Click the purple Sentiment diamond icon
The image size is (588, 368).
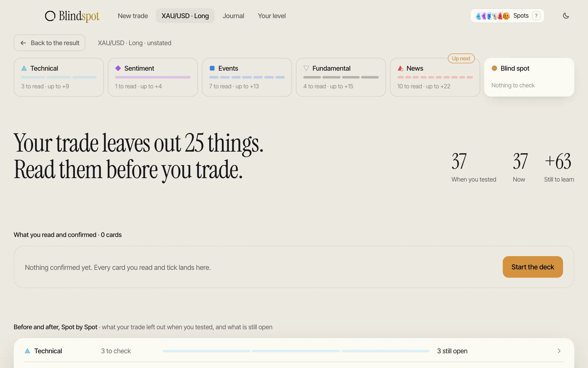point(118,68)
